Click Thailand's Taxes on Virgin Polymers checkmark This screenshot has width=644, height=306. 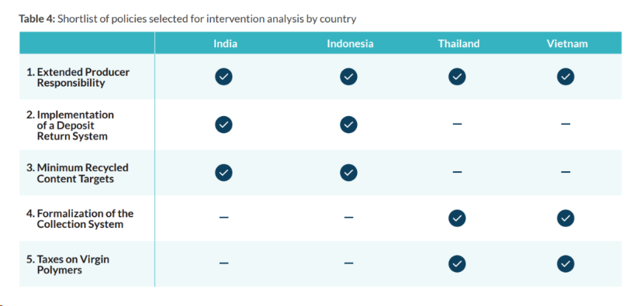tap(457, 263)
